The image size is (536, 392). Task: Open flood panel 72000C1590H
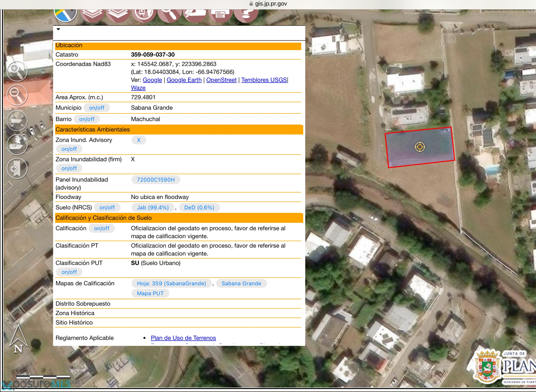click(x=156, y=180)
